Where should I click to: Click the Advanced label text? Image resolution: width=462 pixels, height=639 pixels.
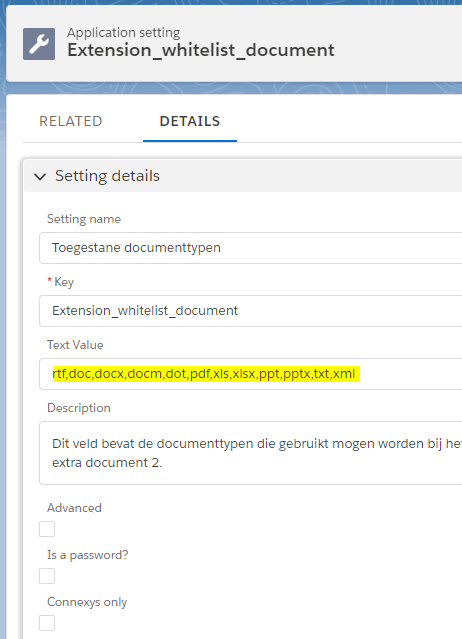pyautogui.click(x=75, y=508)
